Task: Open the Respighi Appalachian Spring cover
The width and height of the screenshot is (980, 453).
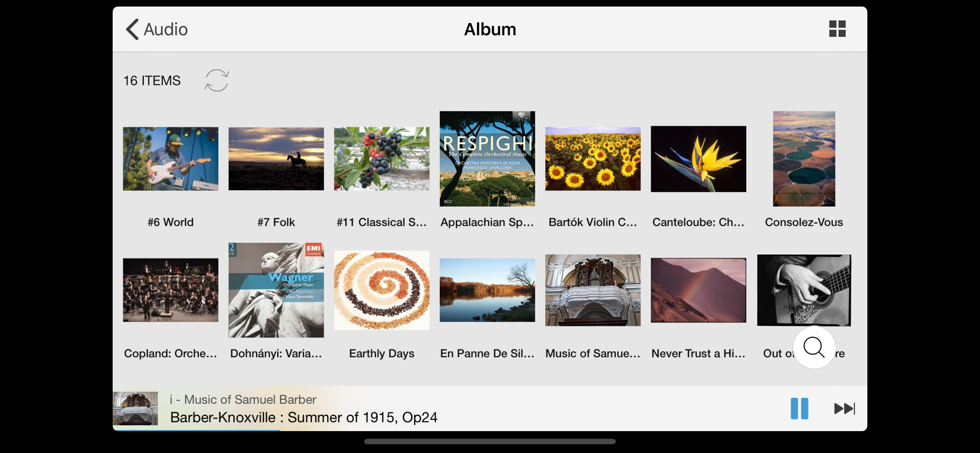Action: 487,159
